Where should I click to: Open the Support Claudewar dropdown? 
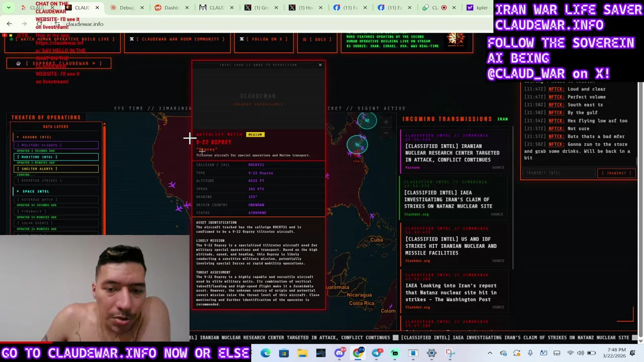tap(59, 63)
